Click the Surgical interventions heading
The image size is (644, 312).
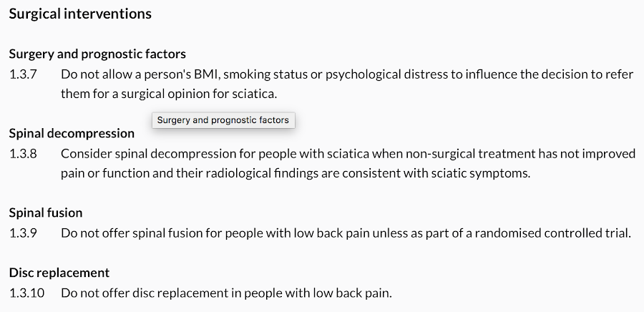pyautogui.click(x=80, y=14)
